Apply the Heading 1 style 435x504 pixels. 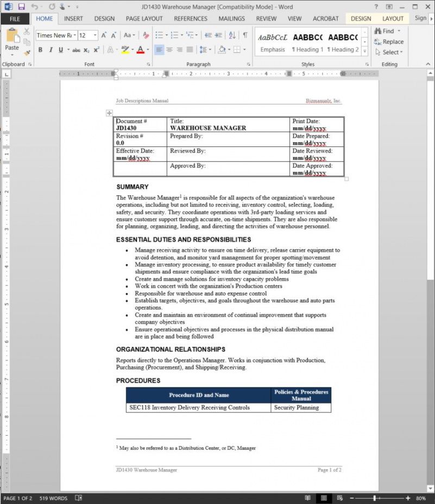click(x=307, y=43)
